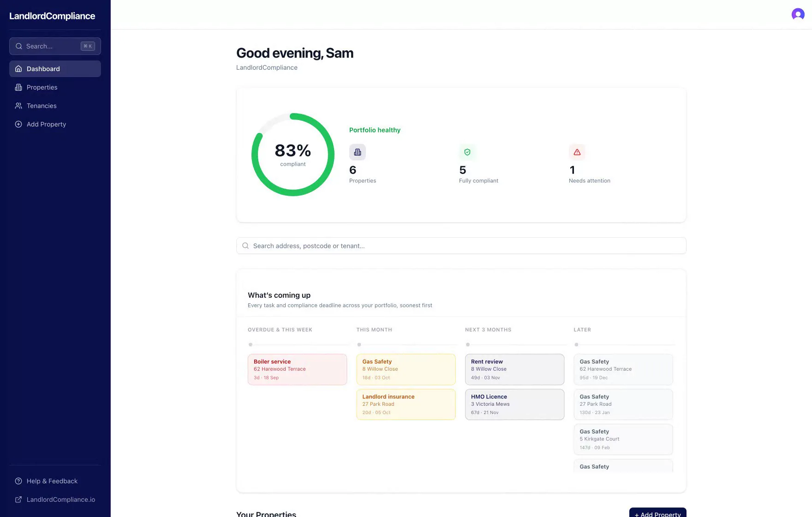Click the 'THIS MONTH' column header
Viewport: 812px width, 517px height.
point(374,330)
